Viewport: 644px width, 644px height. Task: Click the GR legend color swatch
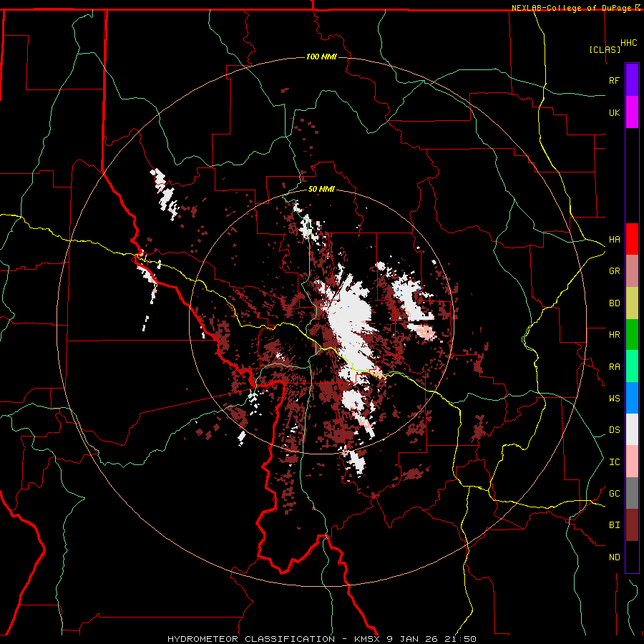(632, 270)
